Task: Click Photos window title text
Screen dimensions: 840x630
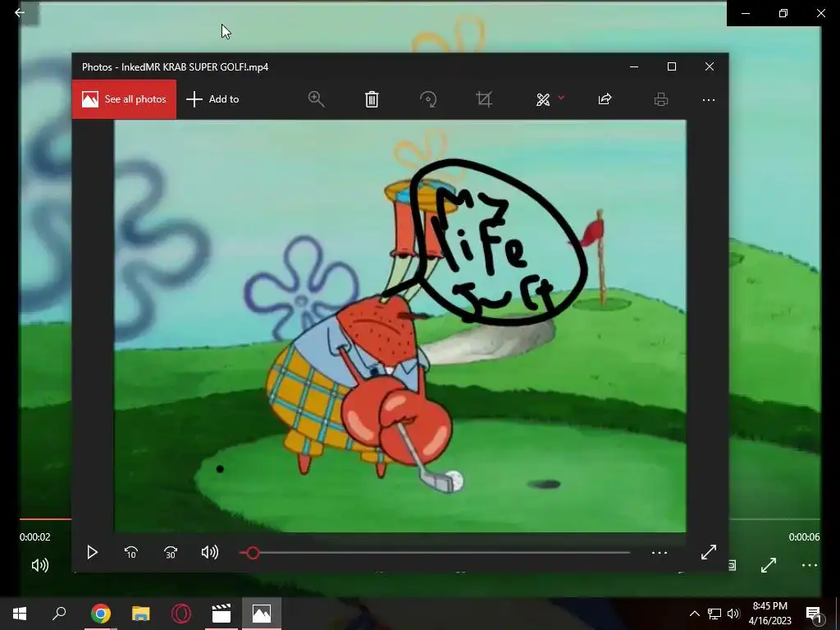Action: pos(176,67)
